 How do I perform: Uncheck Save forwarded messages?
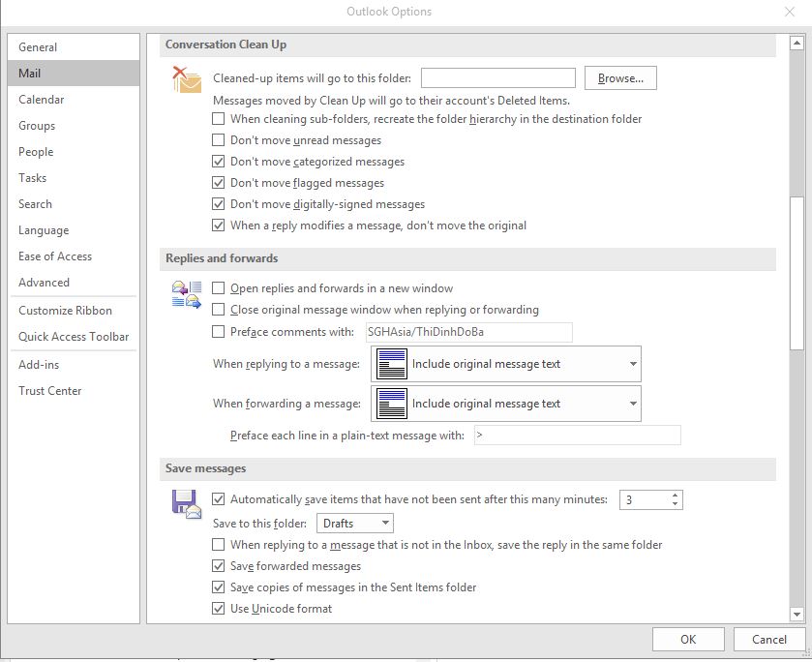[219, 565]
